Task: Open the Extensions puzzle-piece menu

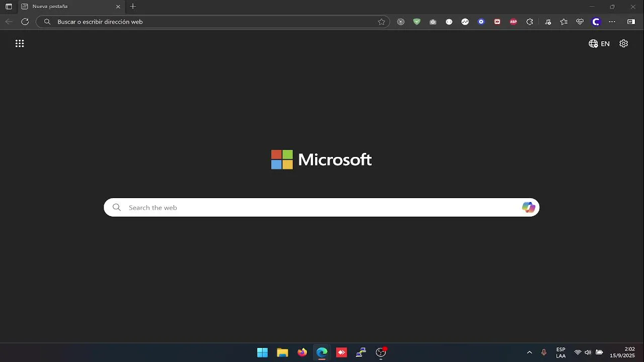Action: click(529, 22)
